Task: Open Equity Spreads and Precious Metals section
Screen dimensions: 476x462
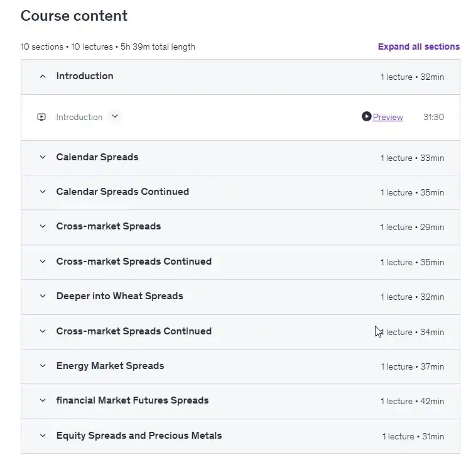Action: [241, 436]
